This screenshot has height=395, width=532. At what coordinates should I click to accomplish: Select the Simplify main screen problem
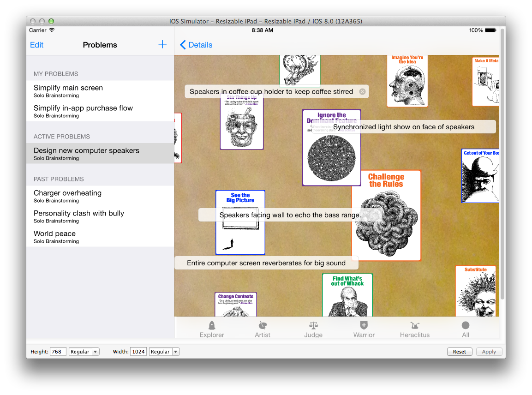100,91
